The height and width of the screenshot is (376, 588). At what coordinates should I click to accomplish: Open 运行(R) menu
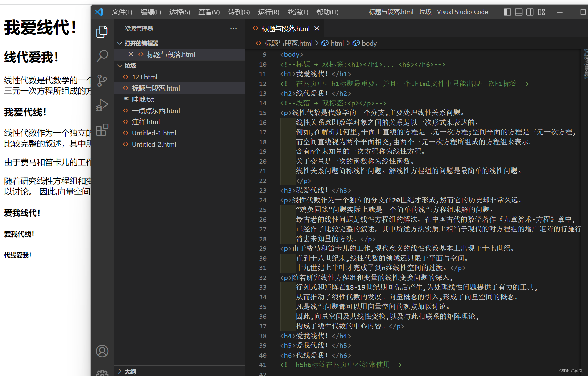[268, 12]
